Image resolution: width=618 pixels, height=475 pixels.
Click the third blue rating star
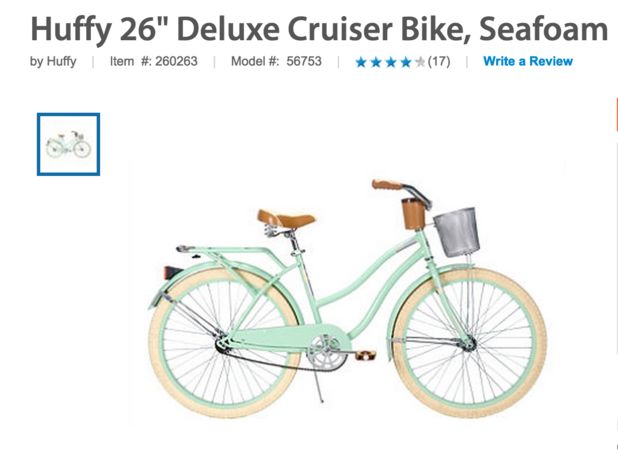click(391, 62)
